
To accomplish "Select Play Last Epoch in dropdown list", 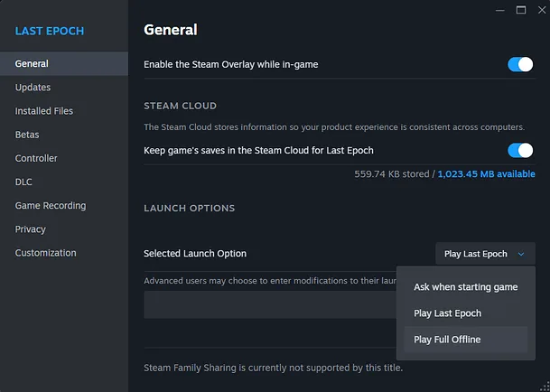I will click(x=465, y=313).
